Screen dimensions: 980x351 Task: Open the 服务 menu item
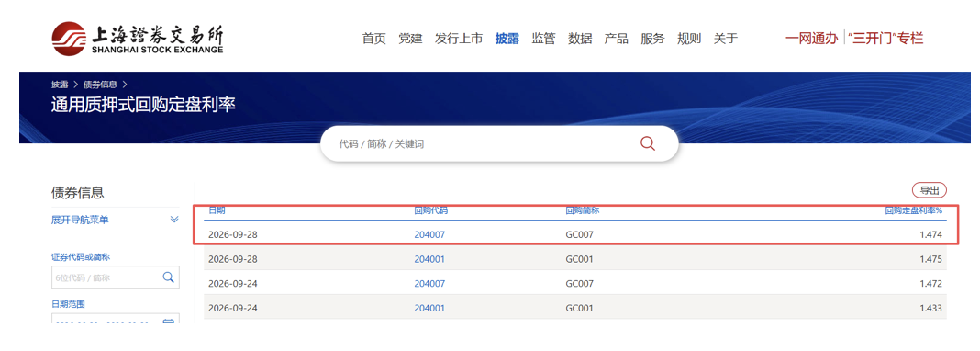coord(652,39)
